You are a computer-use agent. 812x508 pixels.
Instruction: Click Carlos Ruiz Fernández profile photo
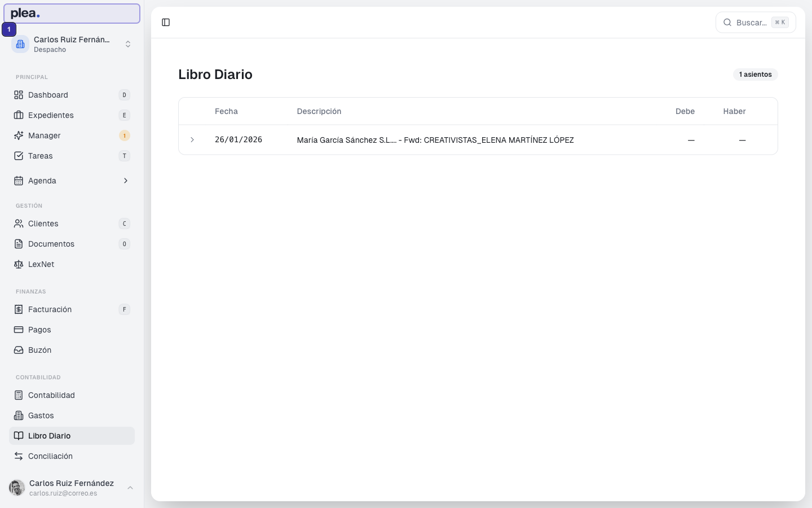pyautogui.click(x=17, y=488)
